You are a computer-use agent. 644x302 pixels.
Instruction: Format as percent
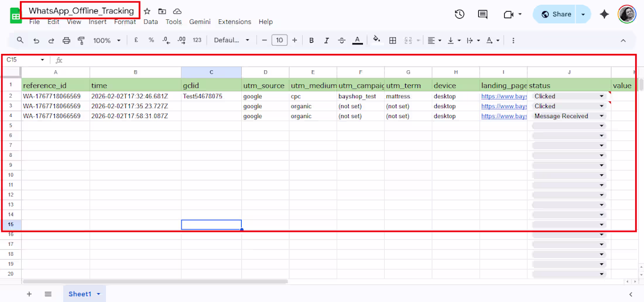[151, 40]
